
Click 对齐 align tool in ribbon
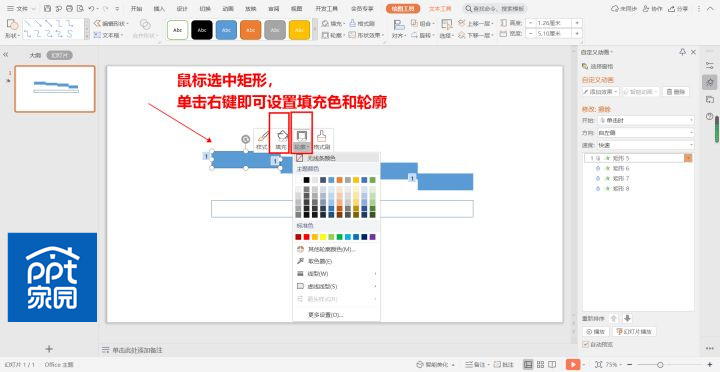pos(398,28)
